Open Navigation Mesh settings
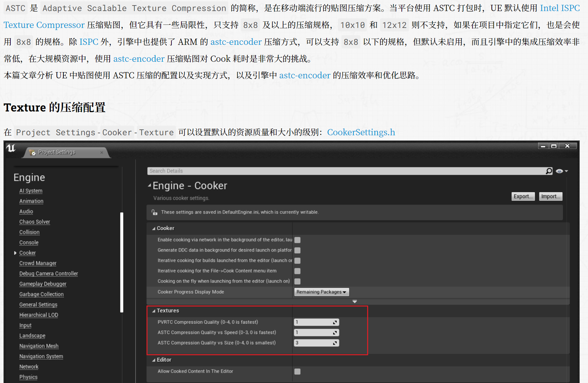Screen dimensions: 588x383 tap(39, 346)
